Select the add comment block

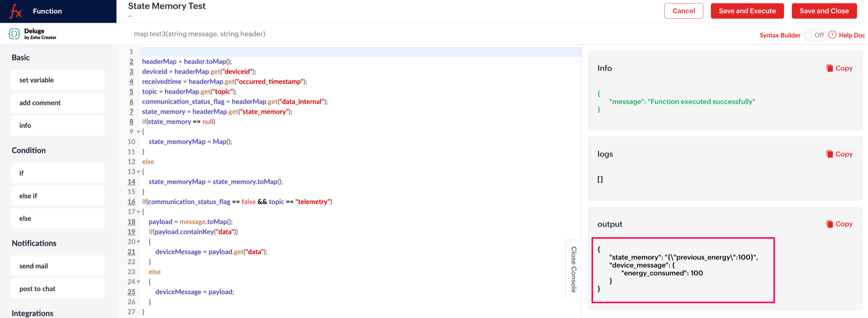(58, 103)
